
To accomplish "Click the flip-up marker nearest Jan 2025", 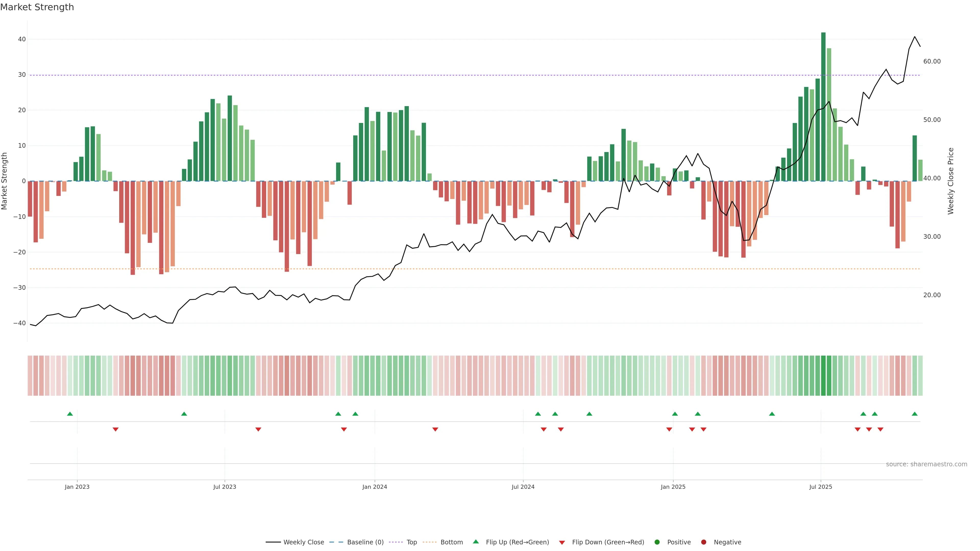I will 675,414.
